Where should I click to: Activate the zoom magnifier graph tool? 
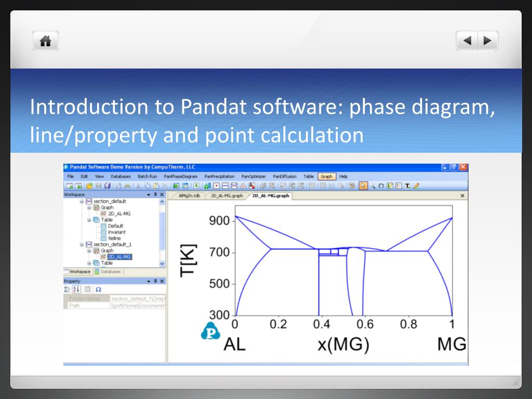(373, 185)
